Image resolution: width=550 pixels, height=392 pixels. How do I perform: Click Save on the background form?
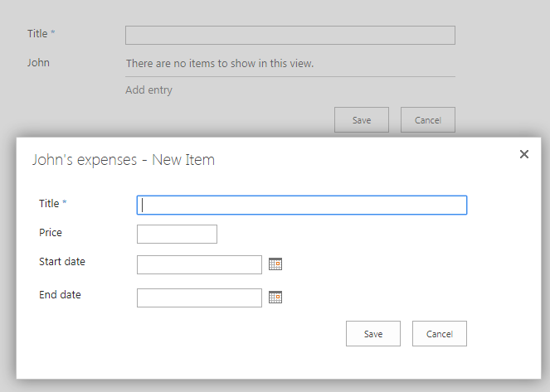(362, 120)
